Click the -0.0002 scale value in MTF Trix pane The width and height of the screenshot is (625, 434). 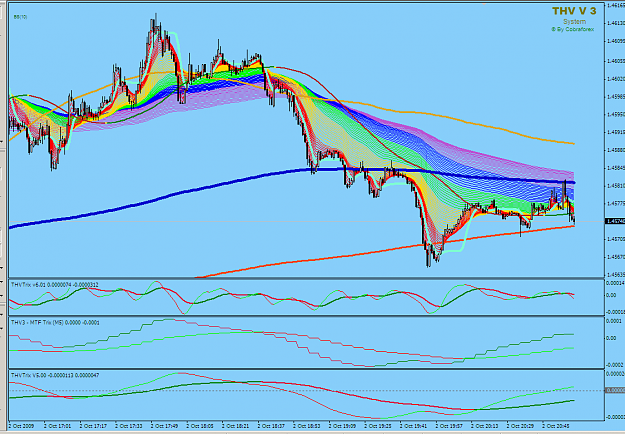(x=615, y=365)
